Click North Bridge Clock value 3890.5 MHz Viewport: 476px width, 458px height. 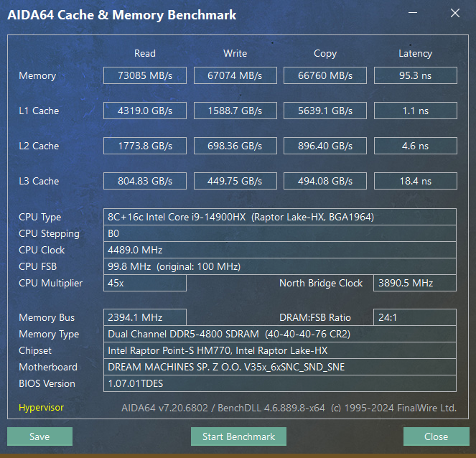coord(415,283)
